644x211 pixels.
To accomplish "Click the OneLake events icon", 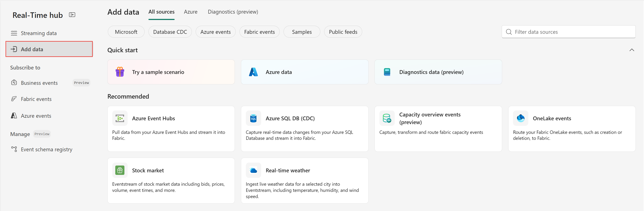I will click(520, 118).
